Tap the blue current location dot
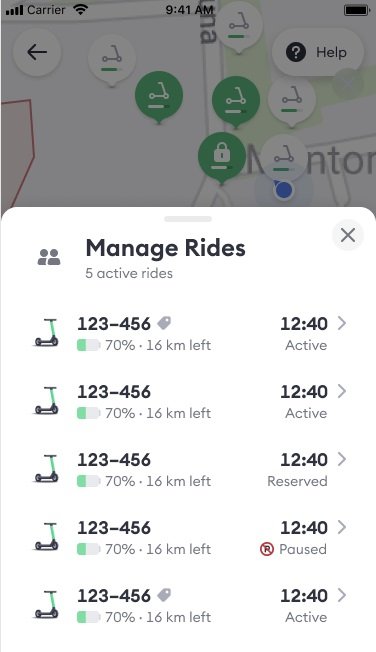 (284, 190)
